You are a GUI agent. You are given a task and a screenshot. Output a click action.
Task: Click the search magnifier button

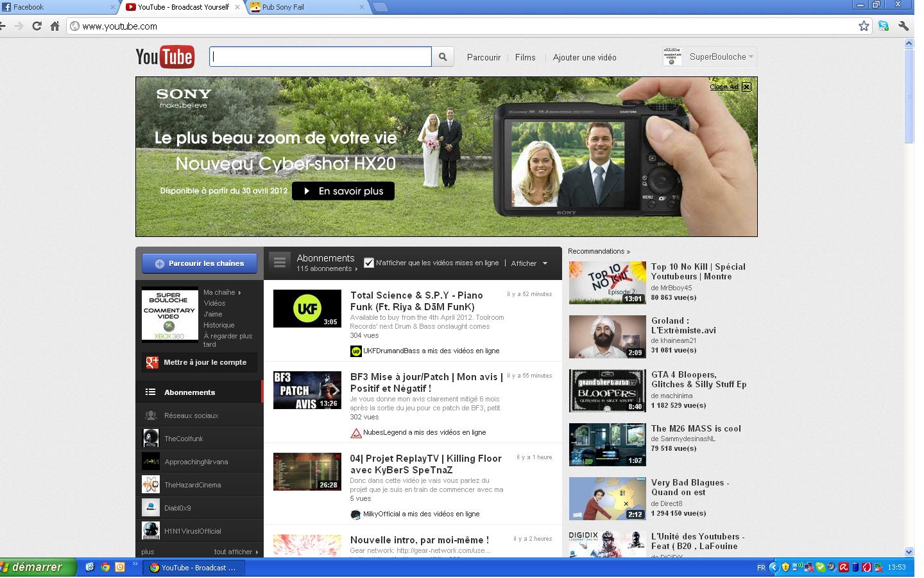point(443,57)
